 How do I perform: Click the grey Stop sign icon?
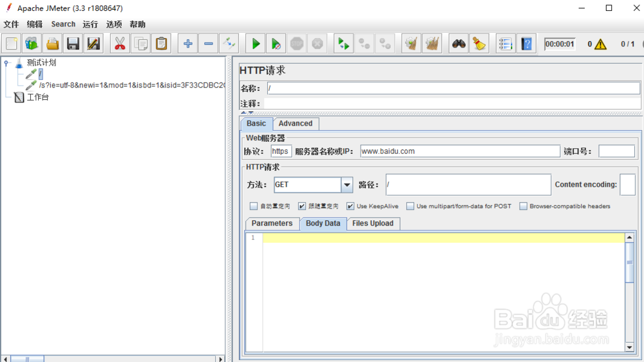[x=296, y=44]
